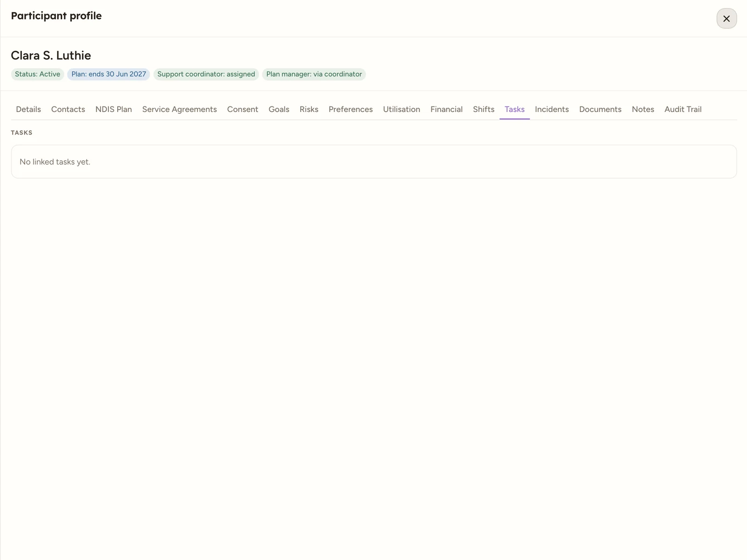Go to the Documents tab
The height and width of the screenshot is (560, 747).
click(x=600, y=109)
